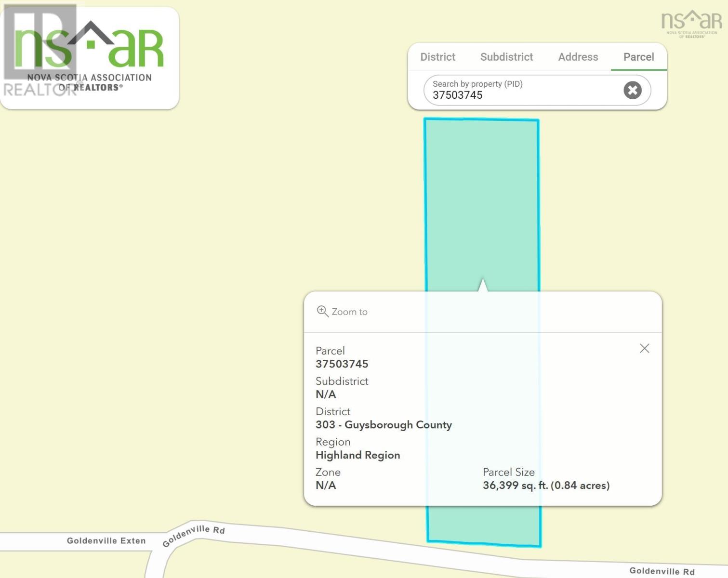Switch to the Subdistrict tab
Viewport: 728px width, 578px height.
point(506,56)
